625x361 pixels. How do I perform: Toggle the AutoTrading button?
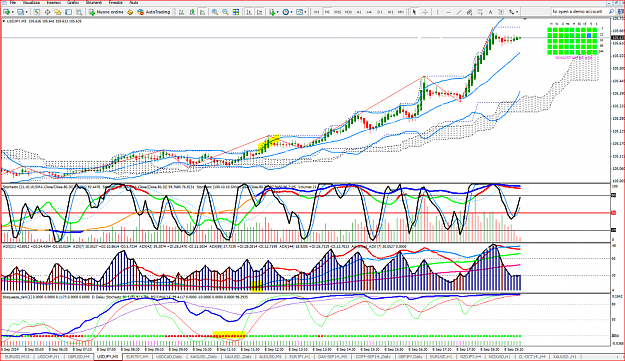point(154,12)
